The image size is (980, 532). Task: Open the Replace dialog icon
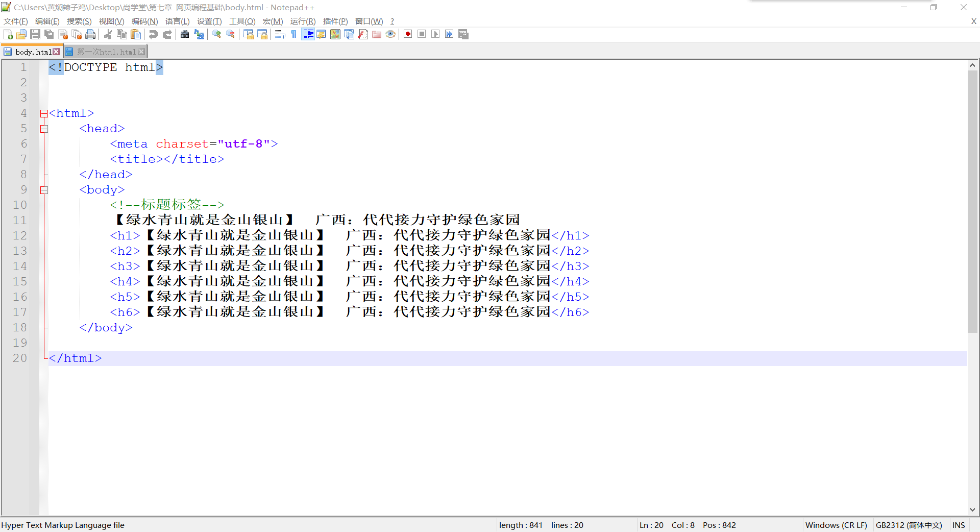[199, 34]
